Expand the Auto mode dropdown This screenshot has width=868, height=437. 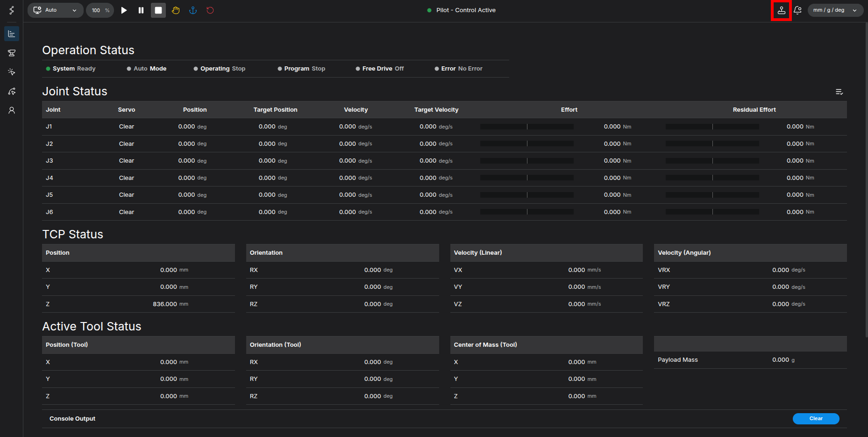tap(56, 10)
